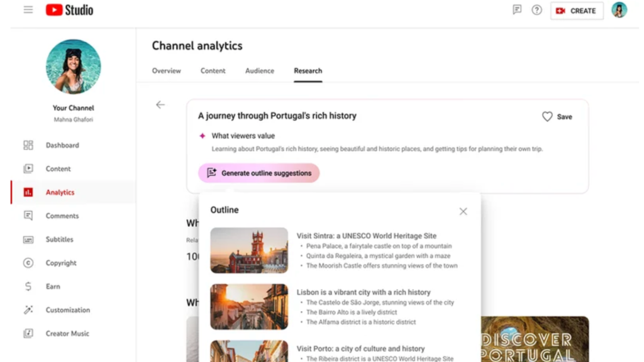This screenshot has width=644, height=362.
Task: Open the hamburger navigation menu
Action: [x=28, y=10]
